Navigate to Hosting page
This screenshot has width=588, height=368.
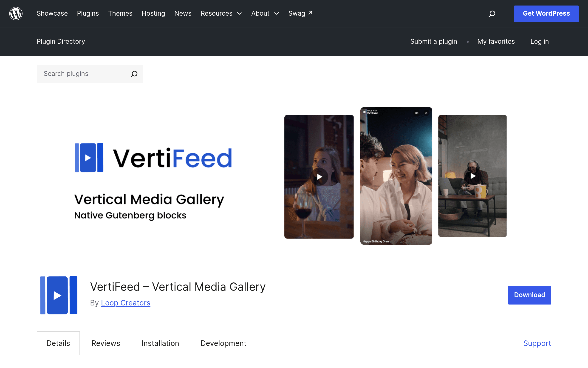coord(153,13)
